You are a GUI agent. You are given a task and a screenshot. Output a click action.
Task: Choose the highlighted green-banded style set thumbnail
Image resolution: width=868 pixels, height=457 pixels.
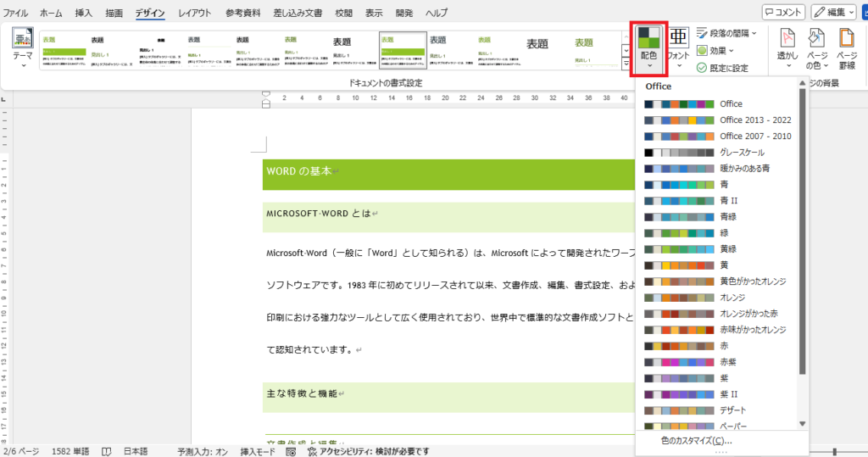[403, 50]
